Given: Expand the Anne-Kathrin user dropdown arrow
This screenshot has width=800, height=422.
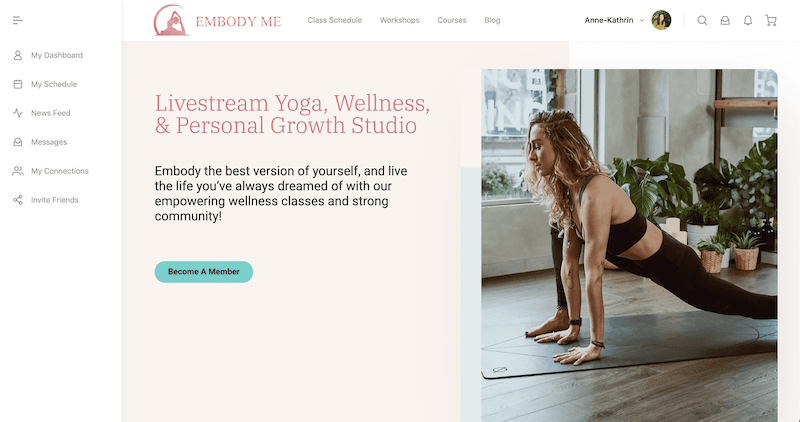Looking at the screenshot, I should tap(642, 20).
